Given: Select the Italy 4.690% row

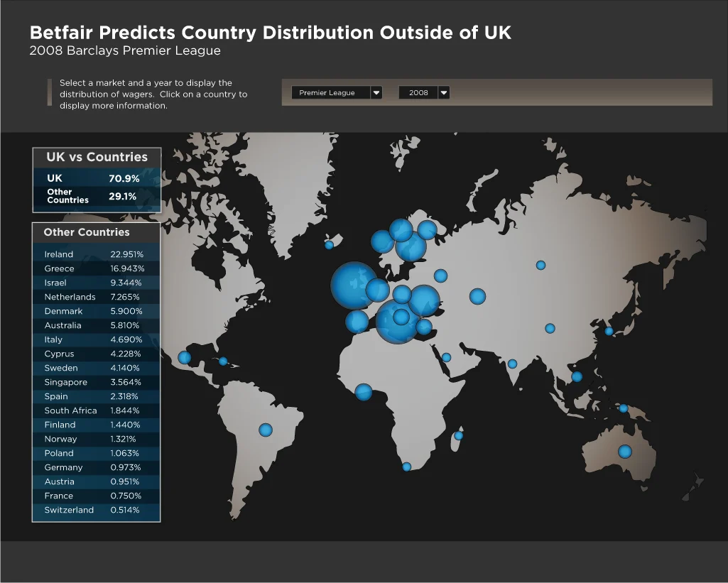Looking at the screenshot, I should (x=96, y=339).
